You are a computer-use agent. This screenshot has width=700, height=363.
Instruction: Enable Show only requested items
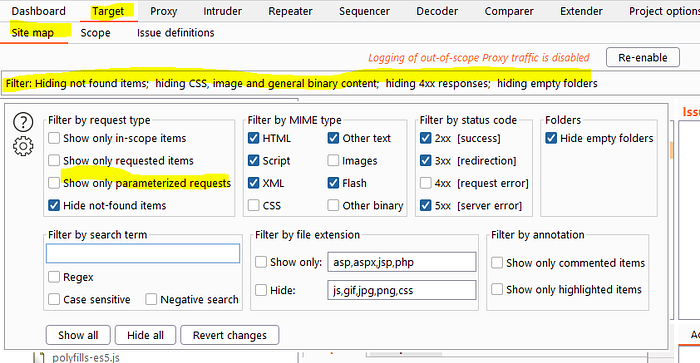coord(54,160)
